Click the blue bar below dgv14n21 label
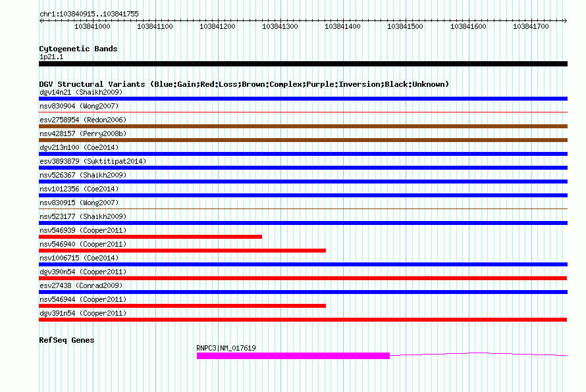Viewport: 586px width, 392px height. click(x=303, y=99)
